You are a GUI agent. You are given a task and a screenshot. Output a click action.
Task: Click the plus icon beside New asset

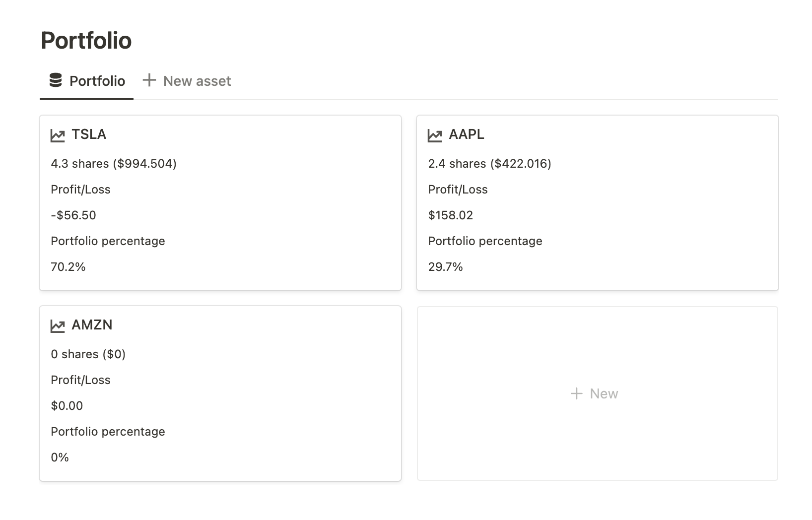(x=149, y=80)
